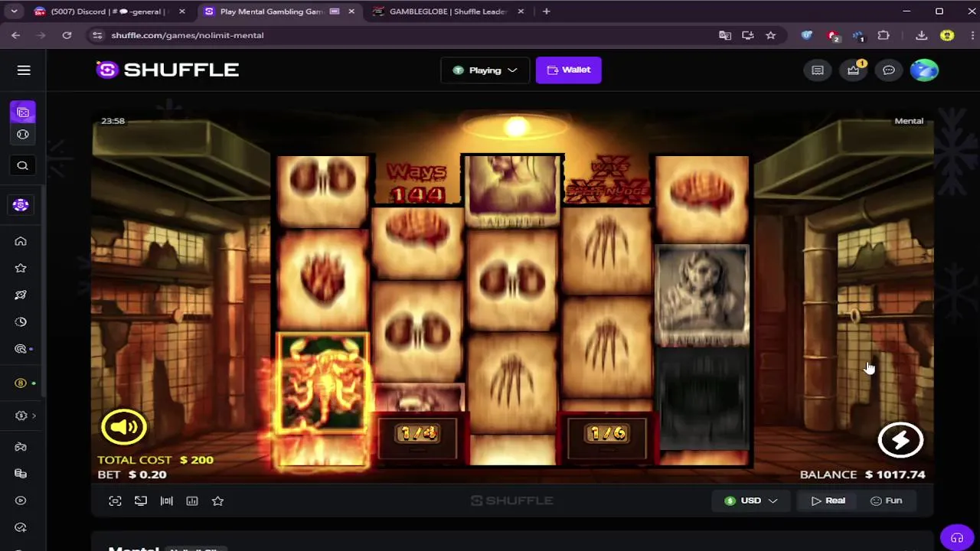Screen dimensions: 980x551
Task: Open the user profile avatar
Action: (x=924, y=70)
